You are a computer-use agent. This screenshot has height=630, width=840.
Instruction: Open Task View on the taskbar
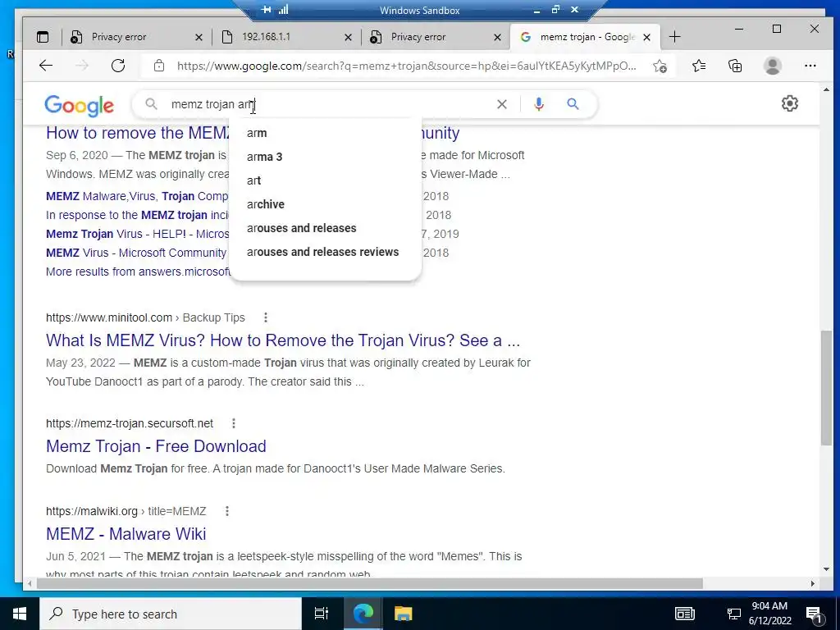(322, 614)
